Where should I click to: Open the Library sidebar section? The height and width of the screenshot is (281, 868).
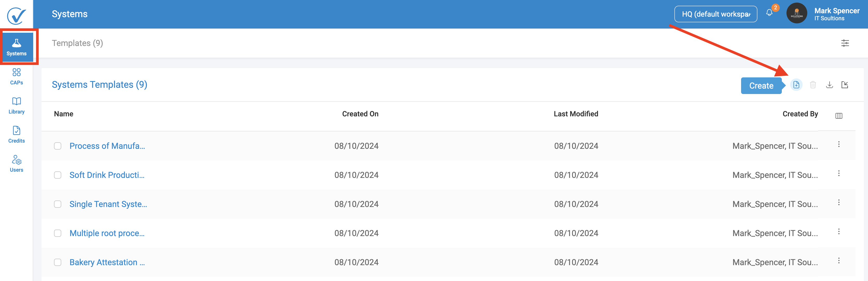pyautogui.click(x=17, y=105)
